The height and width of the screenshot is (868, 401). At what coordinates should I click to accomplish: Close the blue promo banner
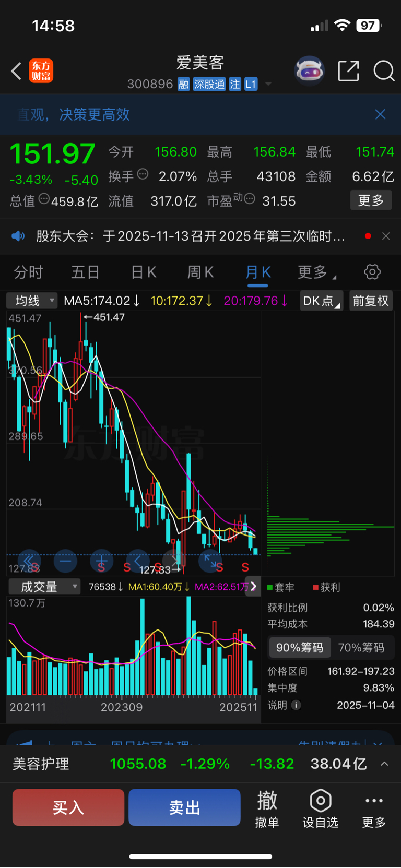coord(380,114)
